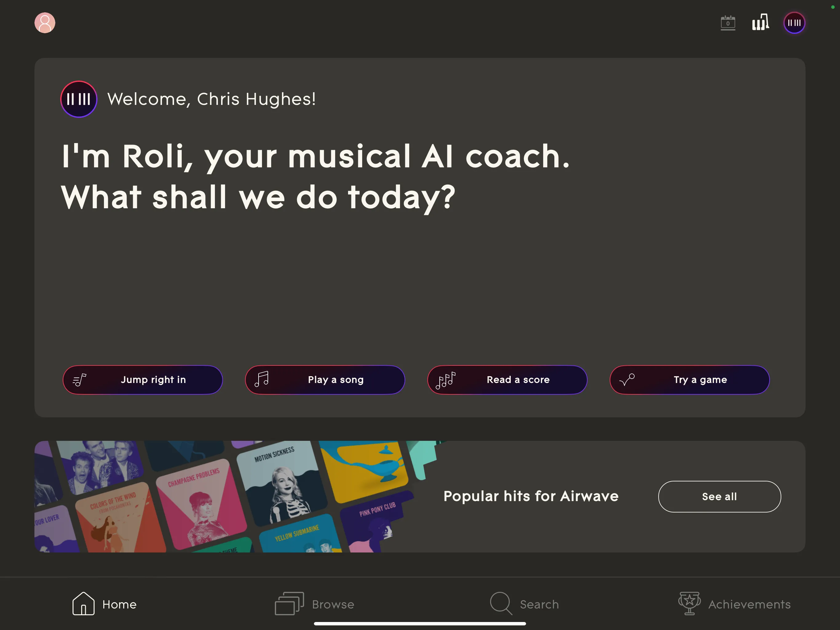This screenshot has width=840, height=630.
Task: Open the piano progress stats icon
Action: 760,22
